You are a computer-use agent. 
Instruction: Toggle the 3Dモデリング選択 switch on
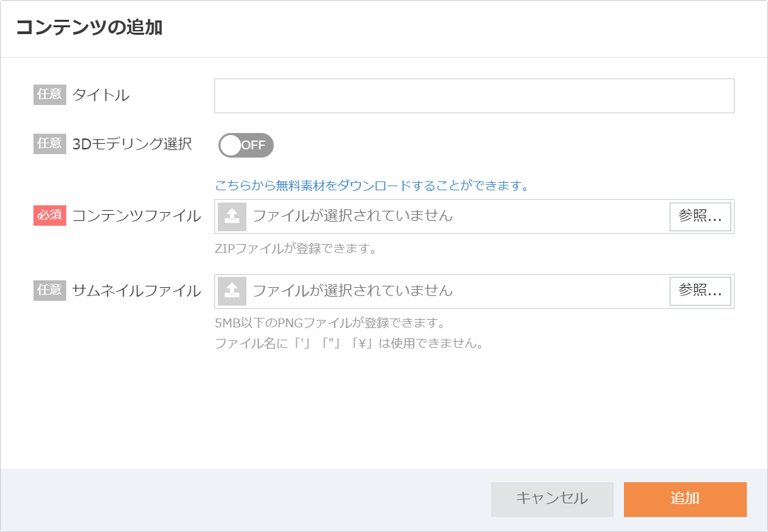pyautogui.click(x=246, y=145)
